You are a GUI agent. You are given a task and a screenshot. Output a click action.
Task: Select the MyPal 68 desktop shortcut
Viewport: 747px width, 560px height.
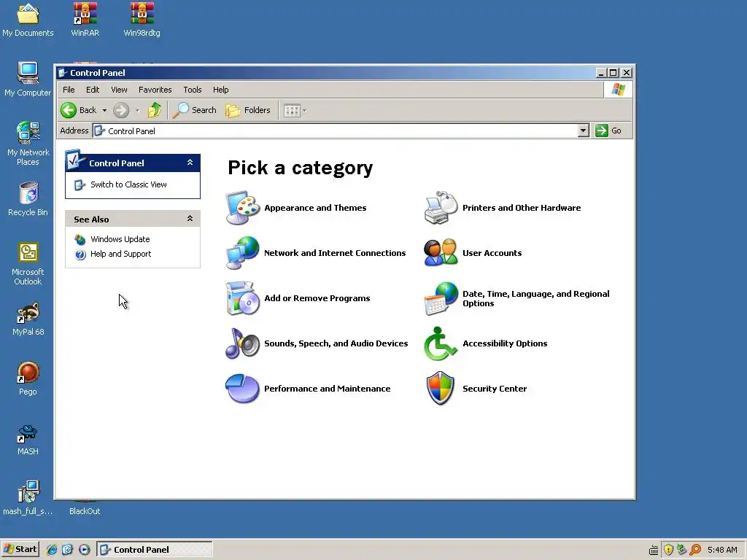[x=28, y=319]
